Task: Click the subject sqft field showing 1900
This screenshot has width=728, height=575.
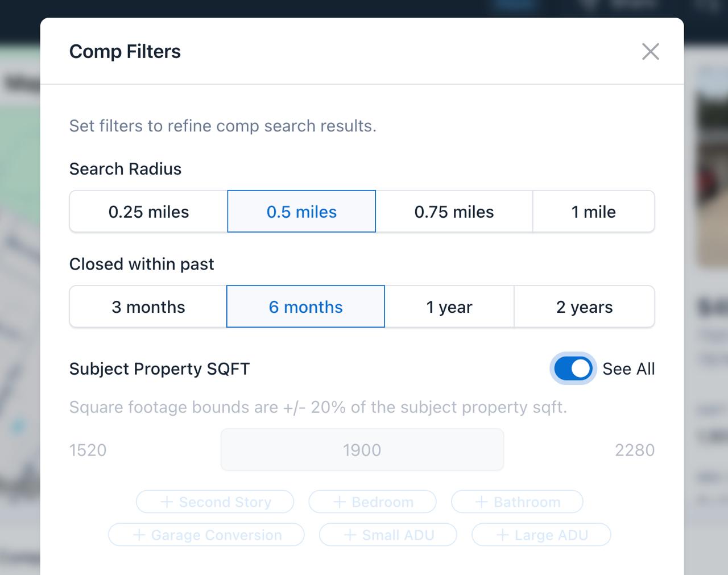Action: tap(362, 449)
